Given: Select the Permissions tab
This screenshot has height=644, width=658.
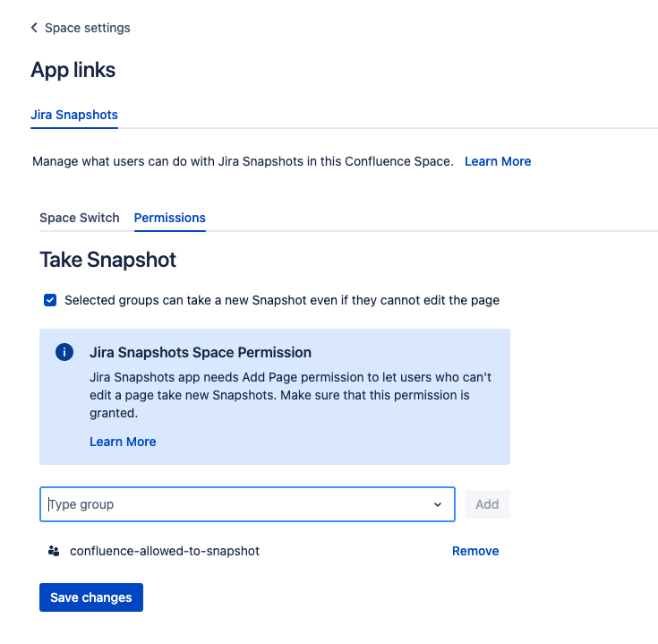Looking at the screenshot, I should pyautogui.click(x=169, y=218).
